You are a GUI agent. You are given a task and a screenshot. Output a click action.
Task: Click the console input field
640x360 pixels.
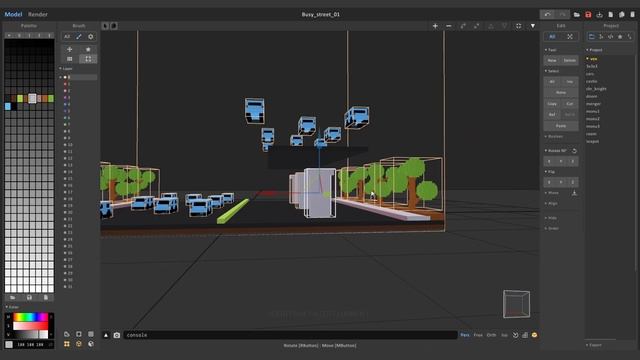(x=290, y=335)
